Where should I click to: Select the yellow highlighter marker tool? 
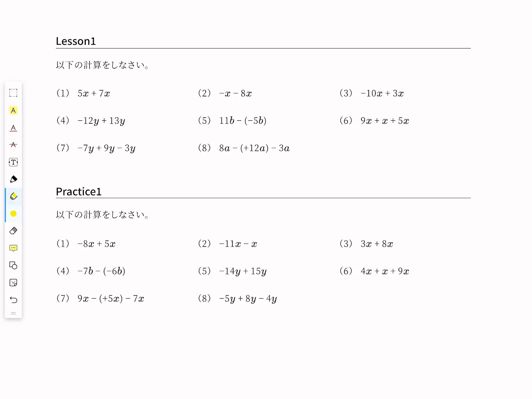(13, 196)
